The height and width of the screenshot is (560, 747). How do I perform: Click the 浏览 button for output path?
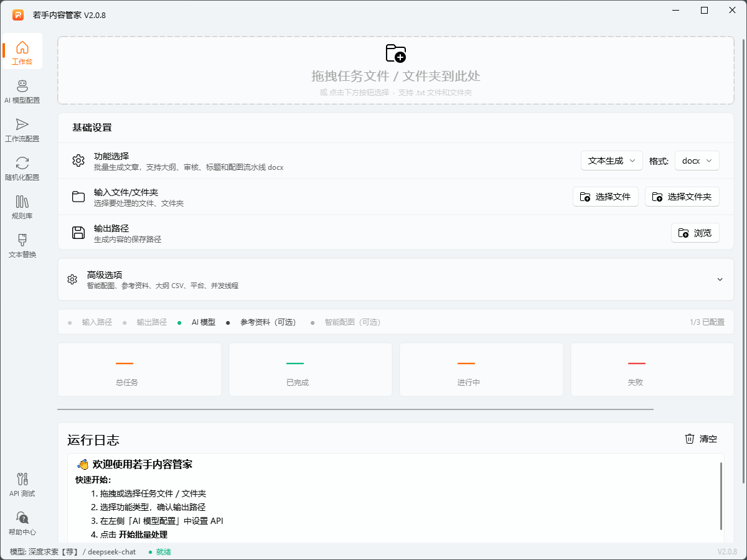pyautogui.click(x=695, y=233)
